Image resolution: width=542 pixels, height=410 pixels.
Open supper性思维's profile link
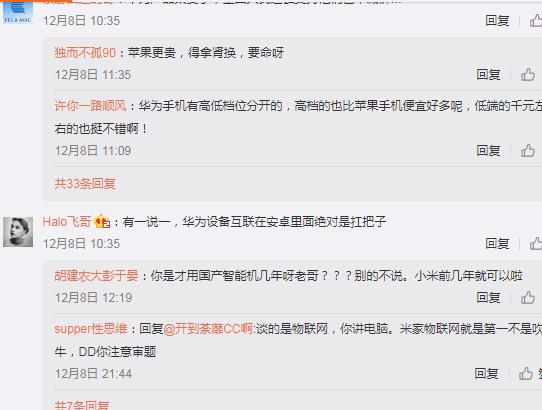(91, 328)
